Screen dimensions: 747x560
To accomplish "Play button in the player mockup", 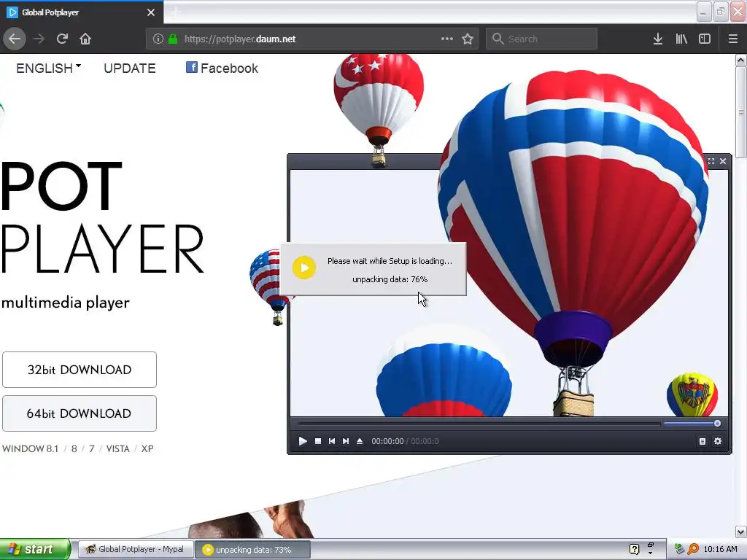I will (303, 441).
